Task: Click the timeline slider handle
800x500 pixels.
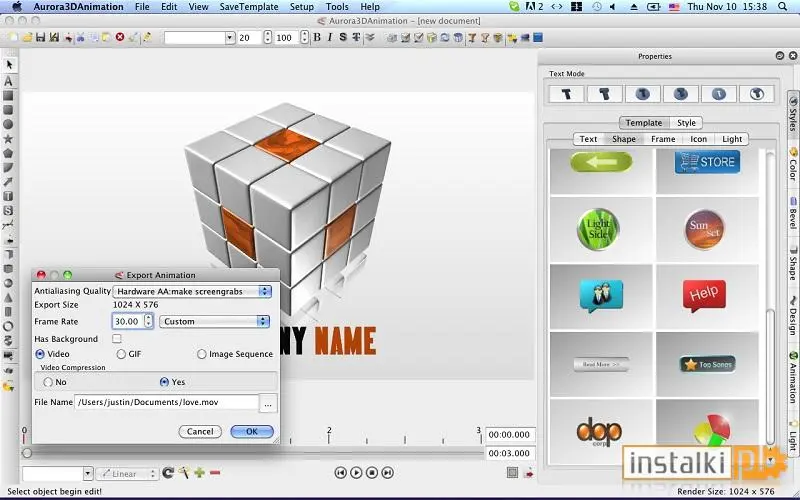Action: [x=27, y=453]
